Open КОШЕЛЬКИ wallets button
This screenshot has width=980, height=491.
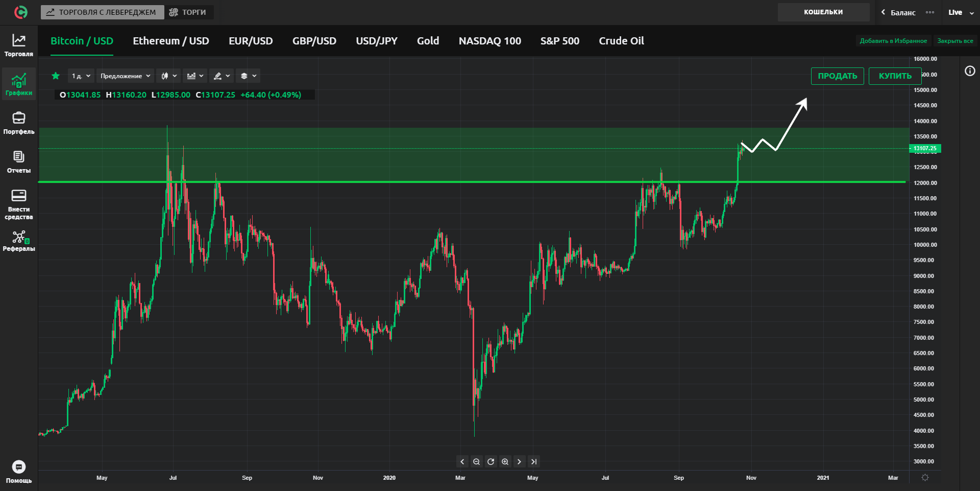point(823,12)
